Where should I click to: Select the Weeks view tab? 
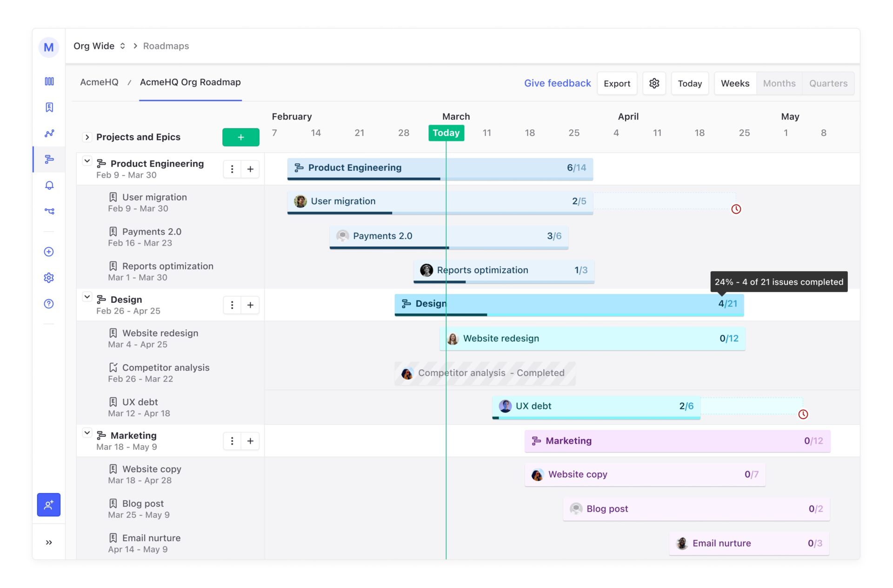735,83
